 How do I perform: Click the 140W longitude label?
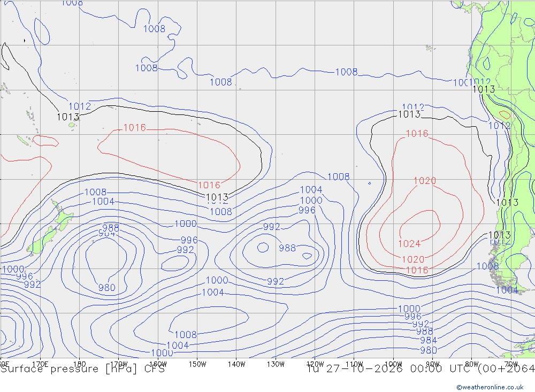point(236,364)
